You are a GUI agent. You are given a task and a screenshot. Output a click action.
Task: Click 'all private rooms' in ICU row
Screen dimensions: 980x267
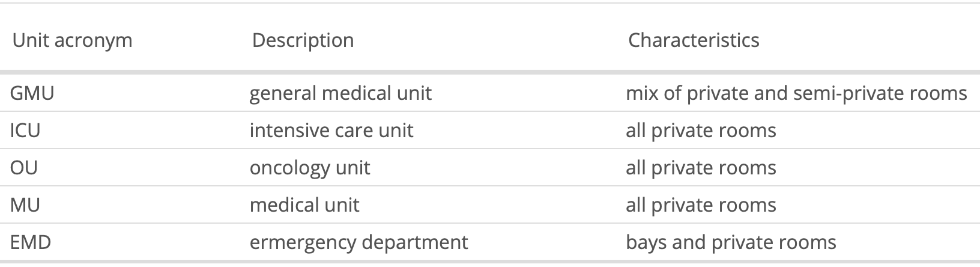coord(701,130)
